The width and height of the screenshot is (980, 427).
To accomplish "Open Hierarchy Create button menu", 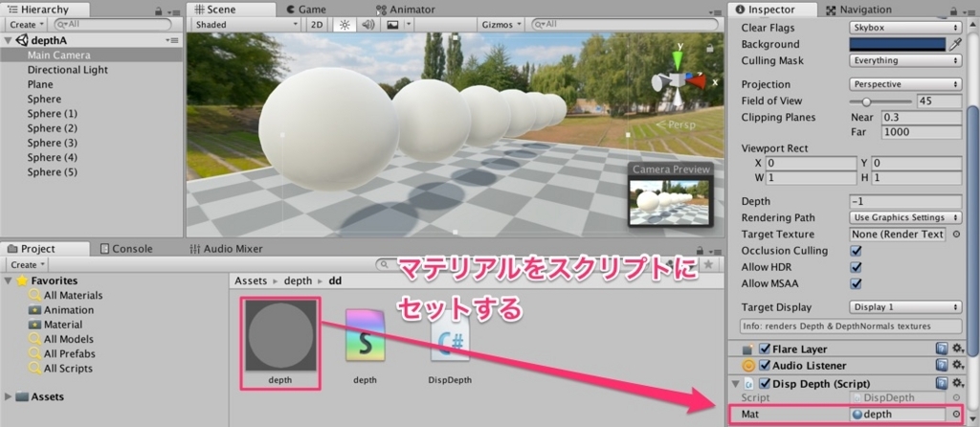I will 26,25.
